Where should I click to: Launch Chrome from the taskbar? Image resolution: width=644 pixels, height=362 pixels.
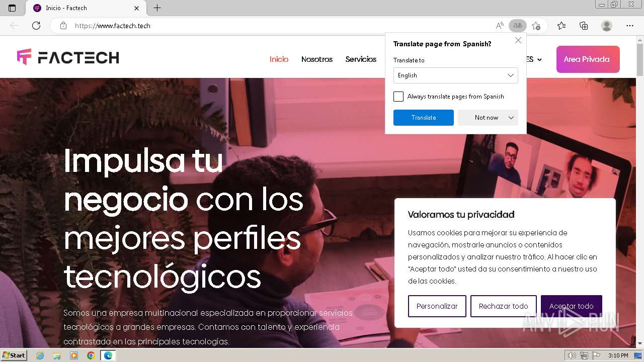coord(91,355)
